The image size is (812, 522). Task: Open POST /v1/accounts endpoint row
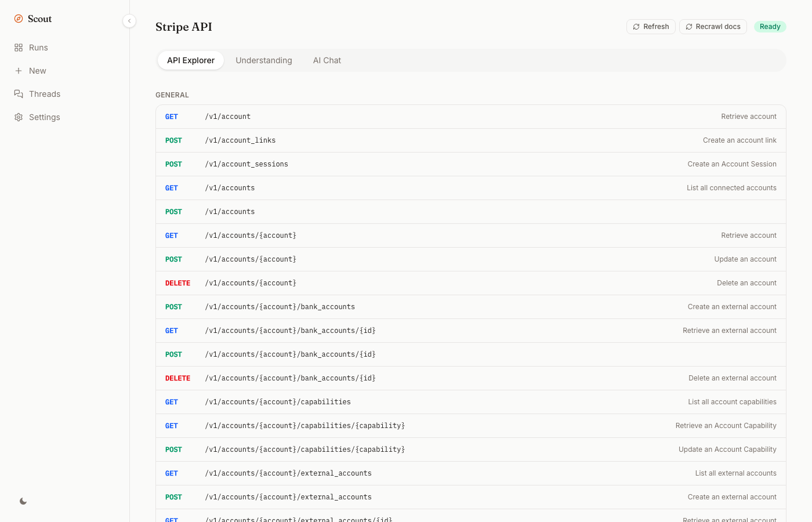[471, 212]
